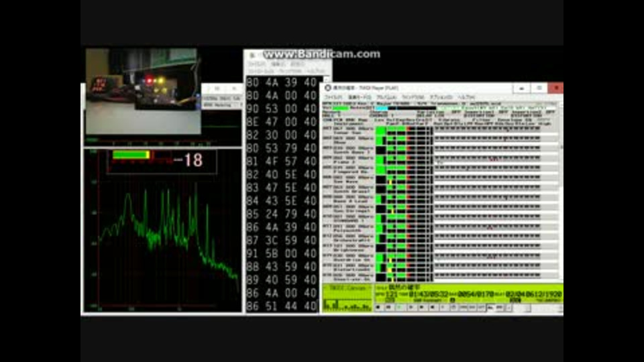Click the green spectrum analyzer graph

point(163,231)
